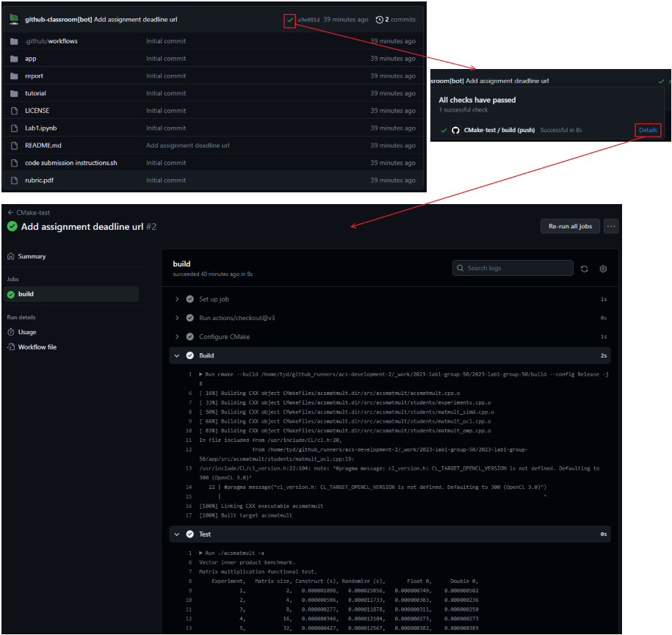Click the Workflow file icon
Screen dimensions: 672x635
(11, 347)
